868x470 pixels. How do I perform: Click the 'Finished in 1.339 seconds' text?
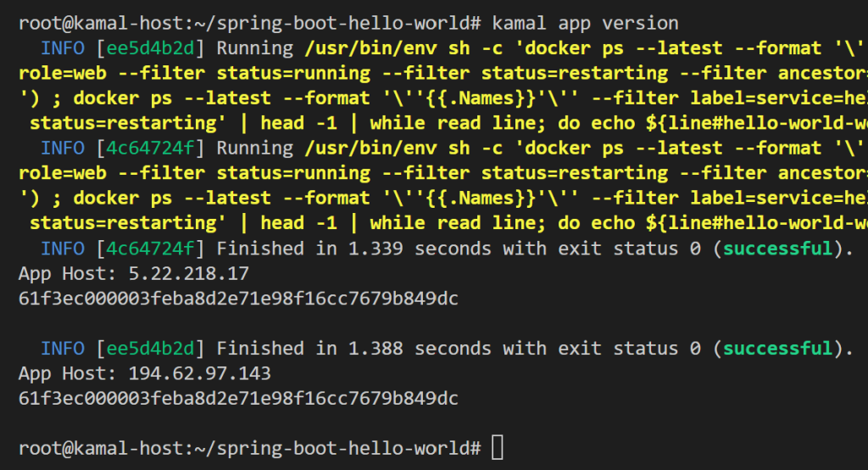point(353,249)
